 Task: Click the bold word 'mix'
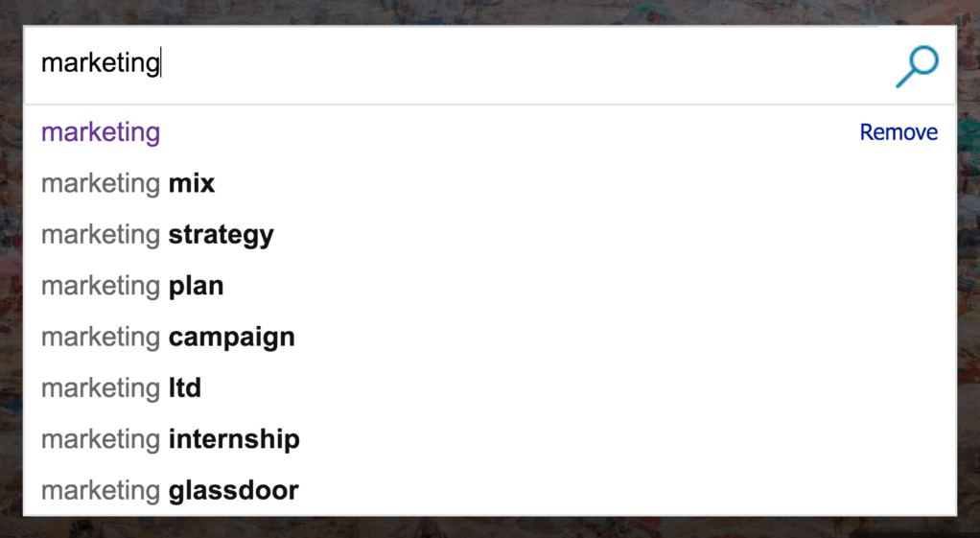point(192,183)
